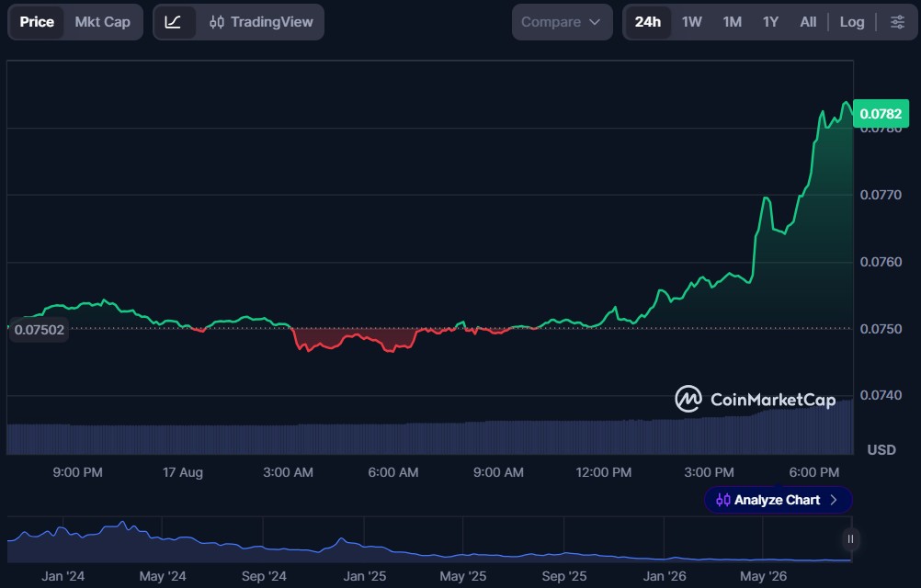Click the pause handle on range navigator
Viewport: 921px width, 588px height.
850,538
